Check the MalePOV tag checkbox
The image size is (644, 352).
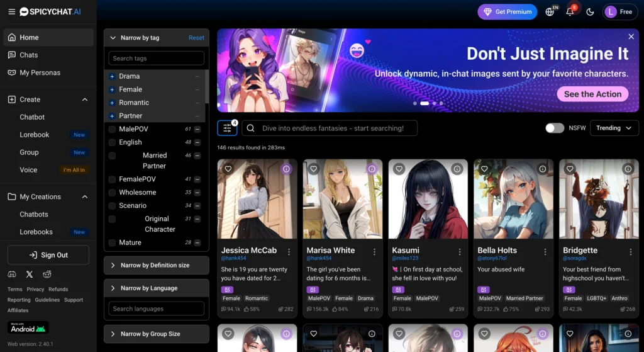tap(112, 129)
